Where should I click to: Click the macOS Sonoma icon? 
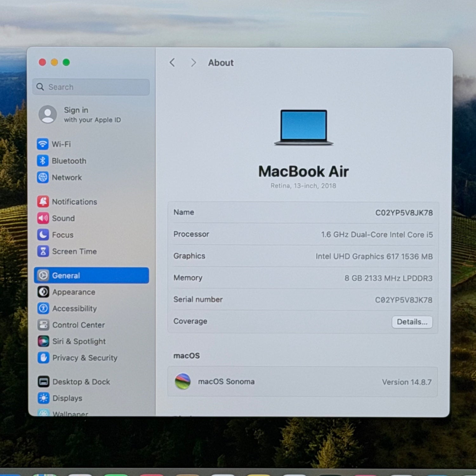(183, 381)
